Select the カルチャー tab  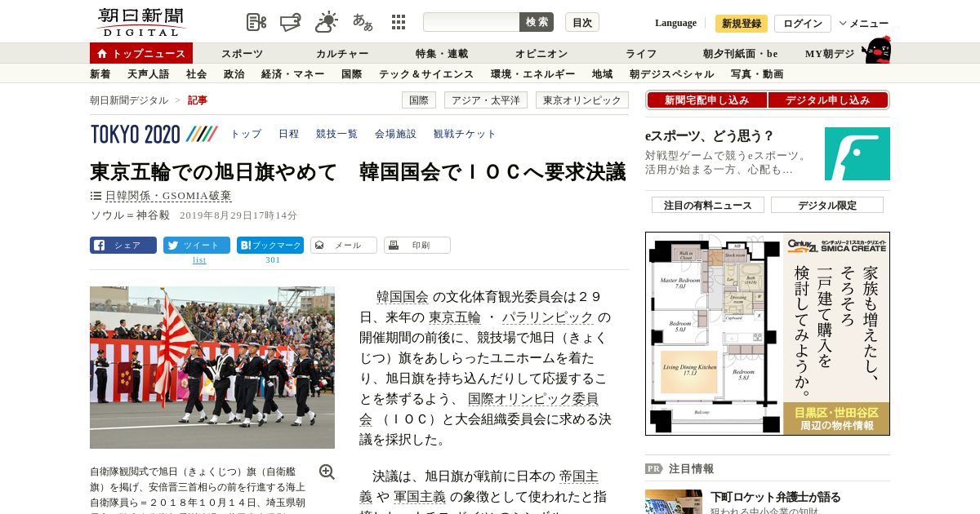point(342,54)
